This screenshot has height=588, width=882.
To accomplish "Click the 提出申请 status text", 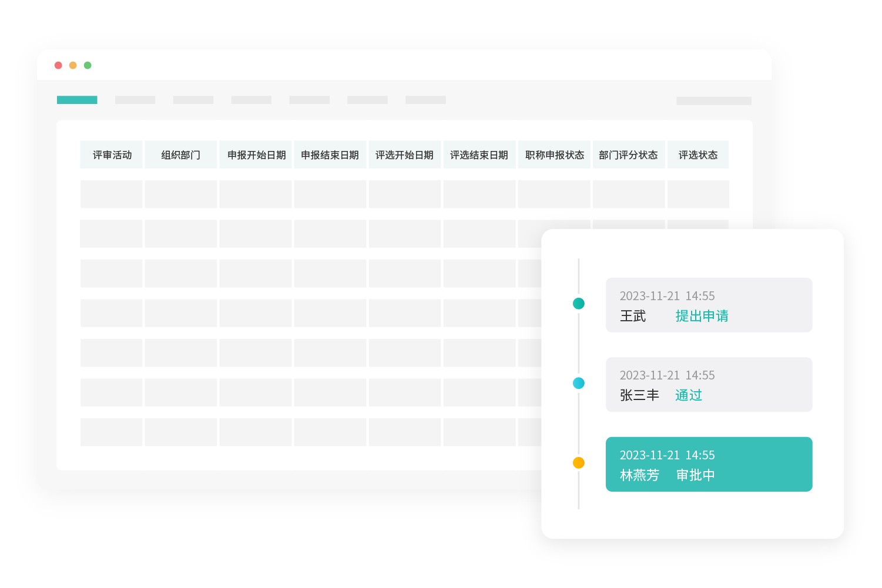I will [702, 316].
